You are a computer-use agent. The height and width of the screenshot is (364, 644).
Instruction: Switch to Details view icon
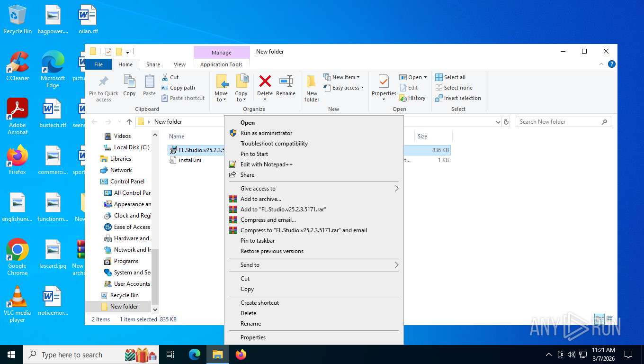pyautogui.click(x=599, y=319)
